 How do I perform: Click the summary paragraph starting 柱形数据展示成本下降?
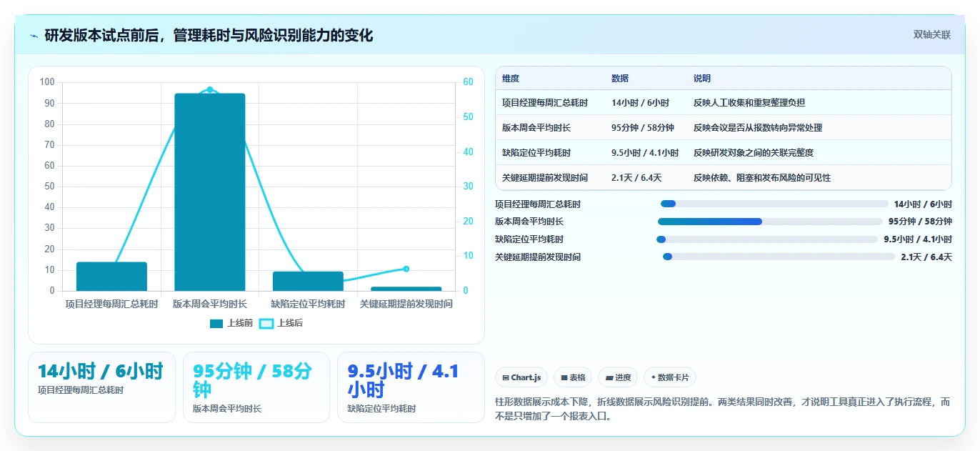pos(723,409)
